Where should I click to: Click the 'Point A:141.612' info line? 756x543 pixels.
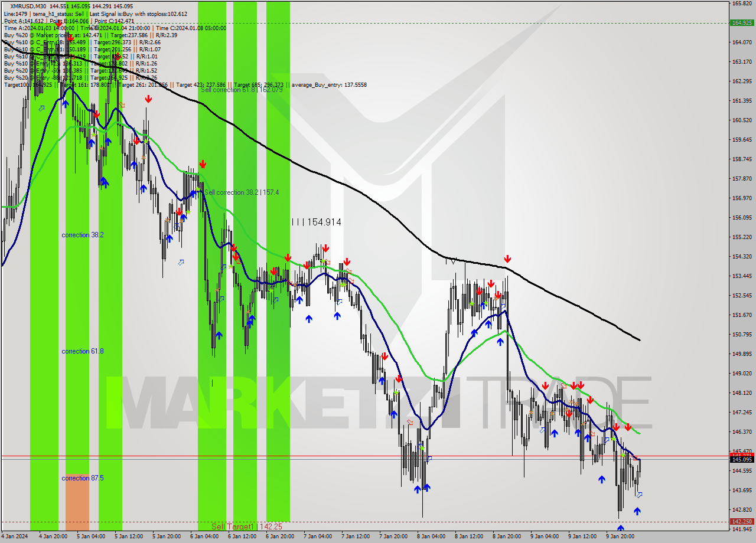pos(24,21)
